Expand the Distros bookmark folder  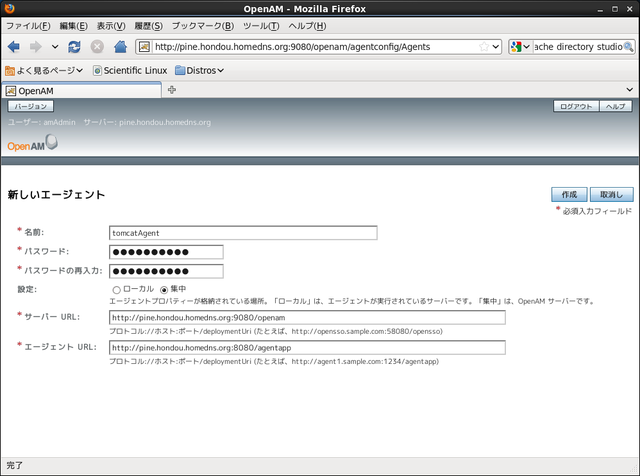199,70
